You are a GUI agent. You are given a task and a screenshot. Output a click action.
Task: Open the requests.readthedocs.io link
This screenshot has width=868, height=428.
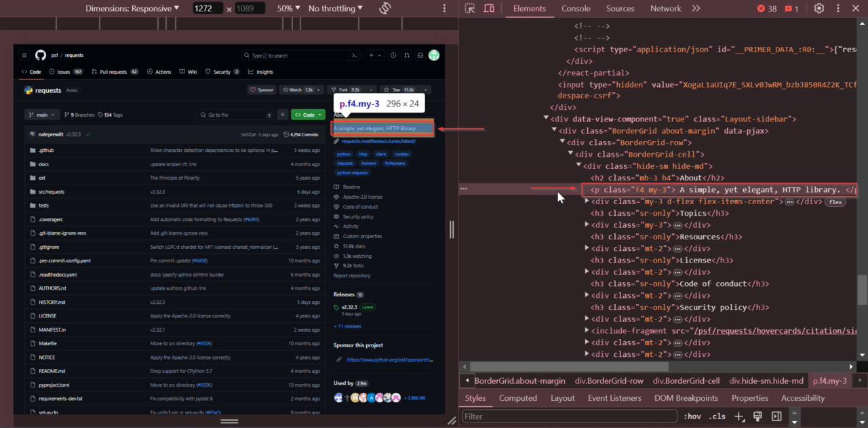[x=378, y=141]
